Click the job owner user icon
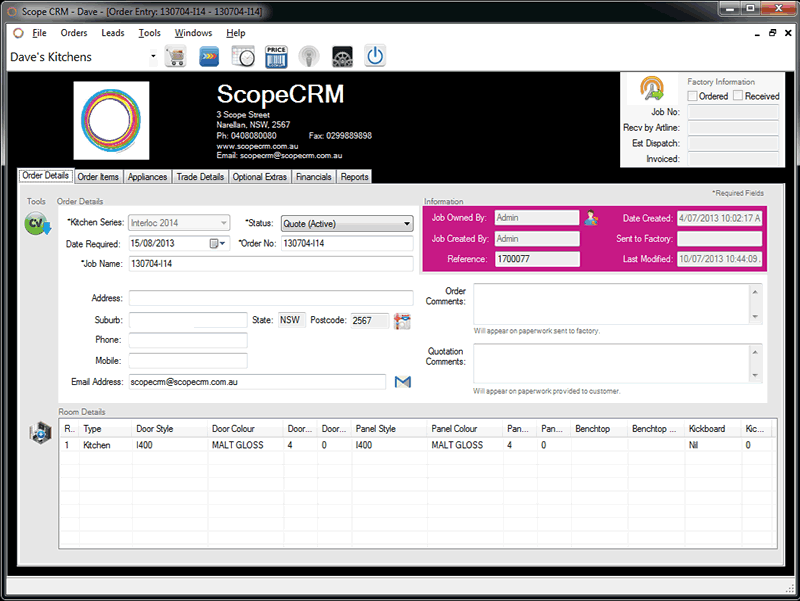This screenshot has width=800, height=601. click(x=591, y=218)
